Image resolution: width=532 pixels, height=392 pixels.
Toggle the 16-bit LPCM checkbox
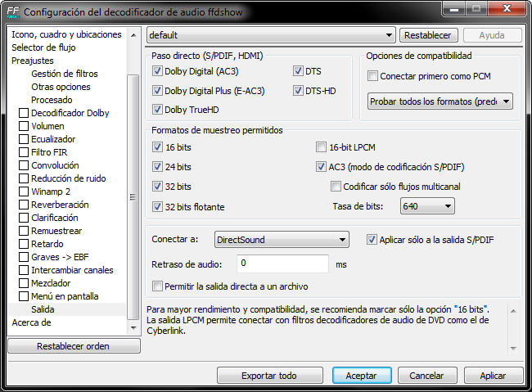(x=322, y=147)
